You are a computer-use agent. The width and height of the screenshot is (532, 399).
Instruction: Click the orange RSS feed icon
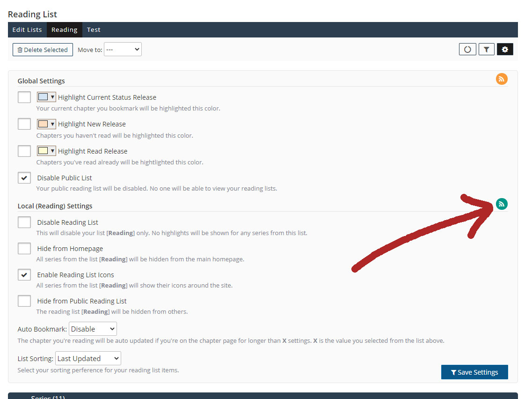coord(502,79)
